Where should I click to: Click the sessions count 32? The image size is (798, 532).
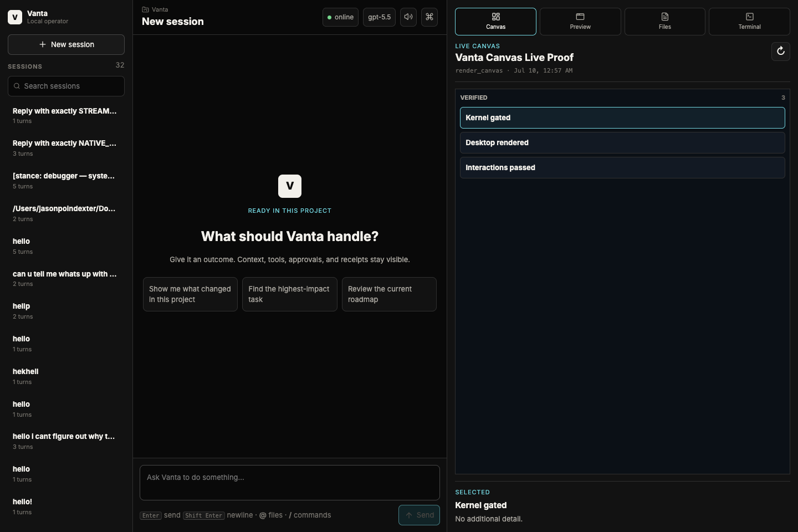pos(120,65)
